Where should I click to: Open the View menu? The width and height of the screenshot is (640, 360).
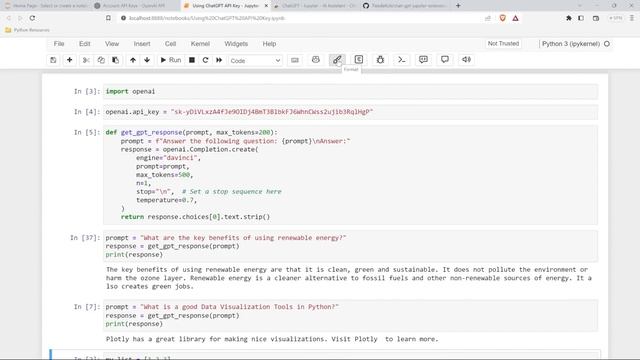[112, 44]
